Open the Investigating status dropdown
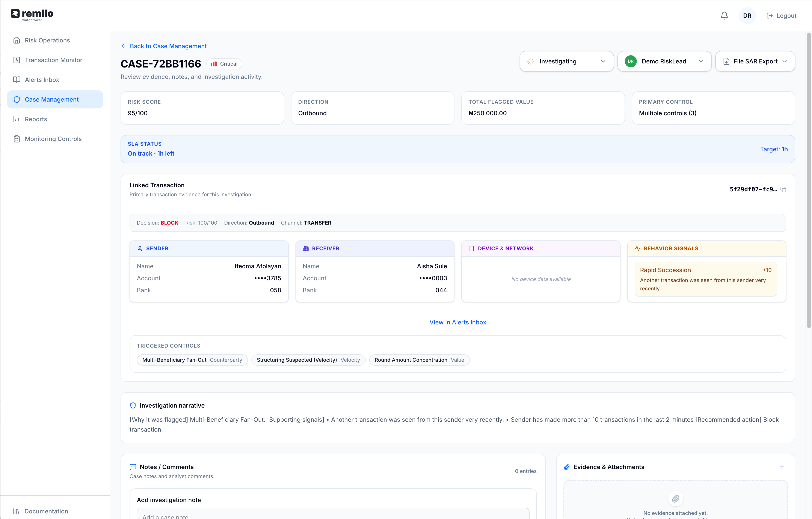The width and height of the screenshot is (812, 519). (x=566, y=61)
